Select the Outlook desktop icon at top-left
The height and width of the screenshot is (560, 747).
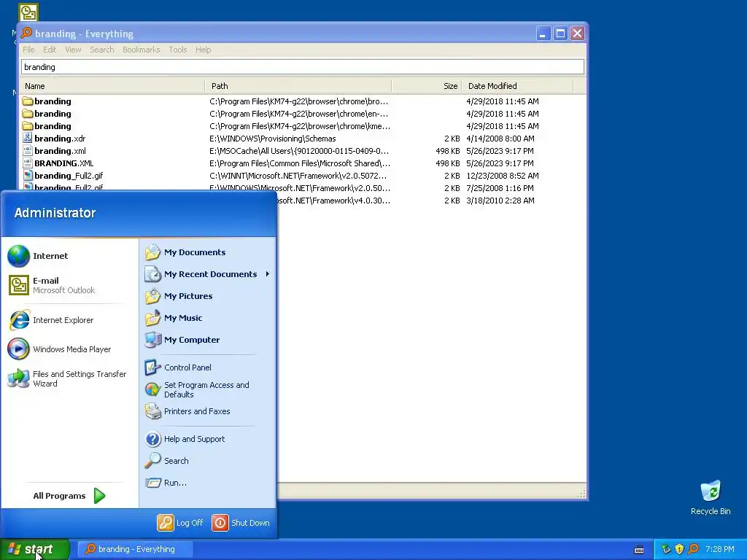tap(28, 12)
